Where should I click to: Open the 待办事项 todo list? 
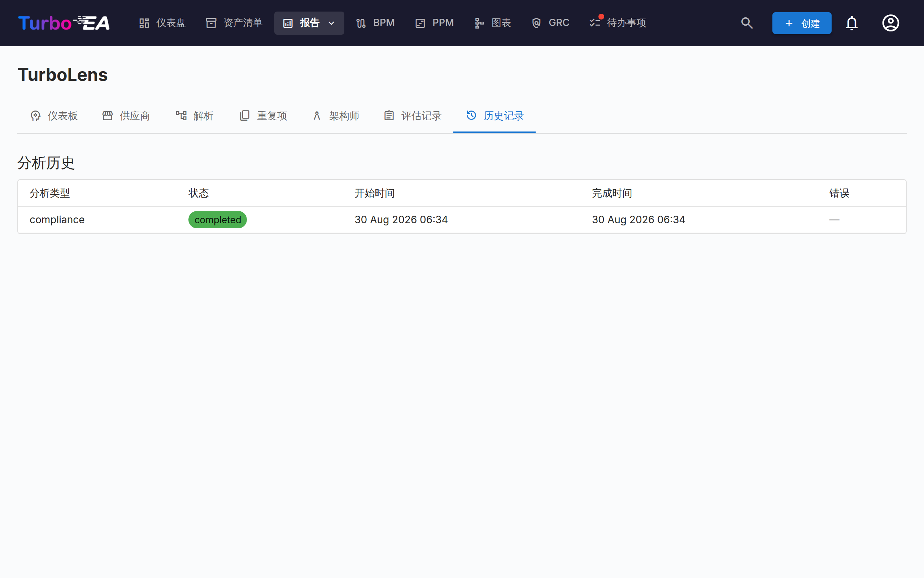(x=618, y=23)
